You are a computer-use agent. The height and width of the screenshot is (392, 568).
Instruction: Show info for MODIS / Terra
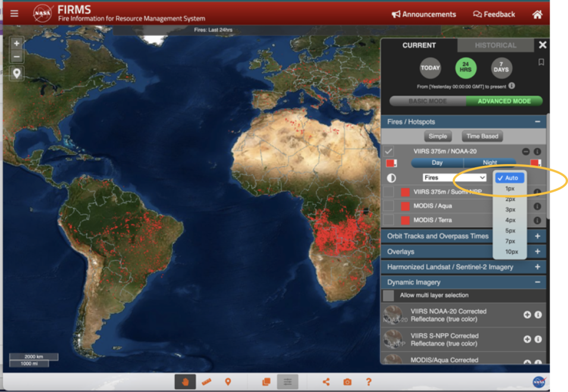coord(537,220)
